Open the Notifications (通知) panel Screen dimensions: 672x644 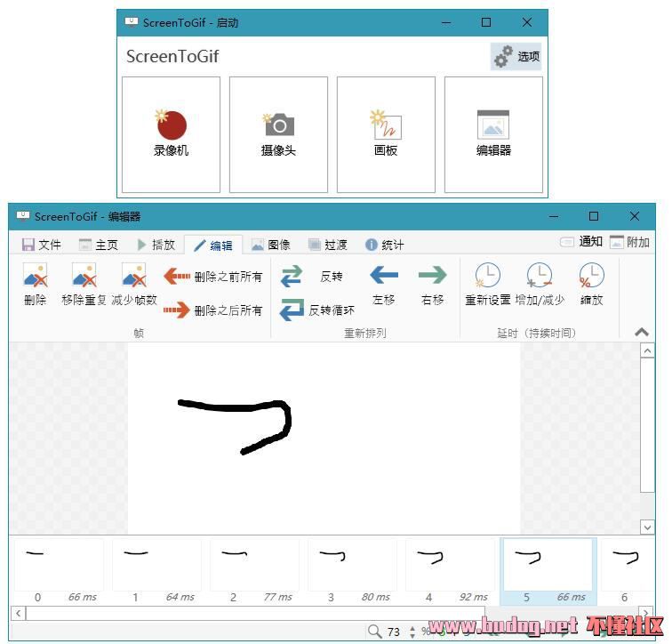581,242
